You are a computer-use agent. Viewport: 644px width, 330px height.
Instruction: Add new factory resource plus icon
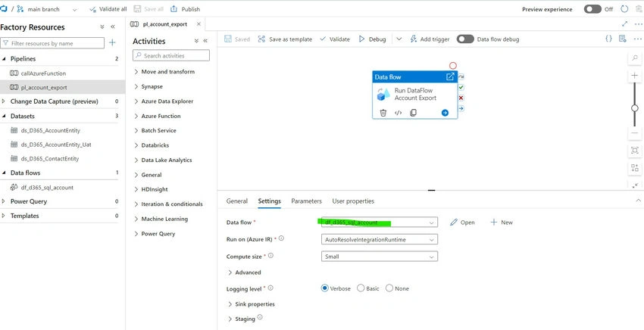coord(113,42)
